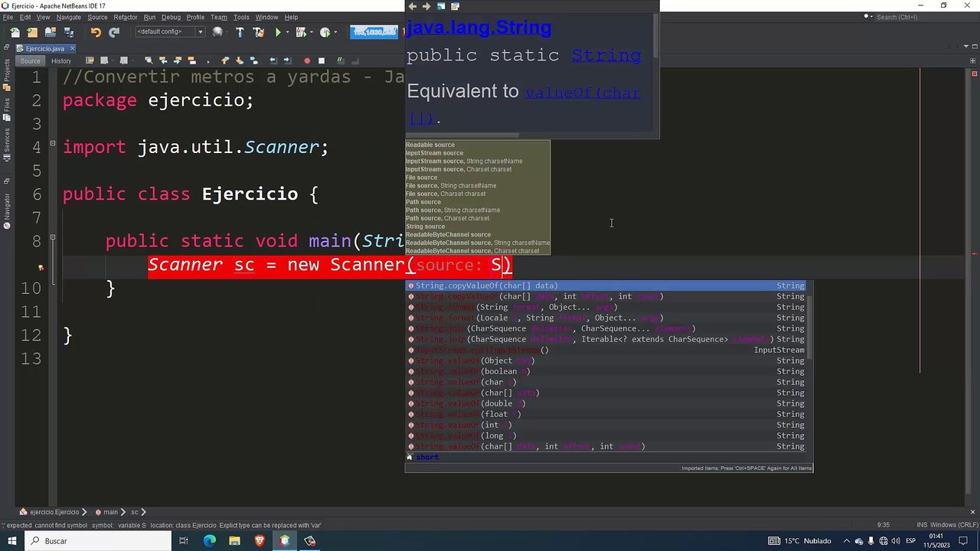Click the Comment lines icon
980x551 pixels.
341,60
